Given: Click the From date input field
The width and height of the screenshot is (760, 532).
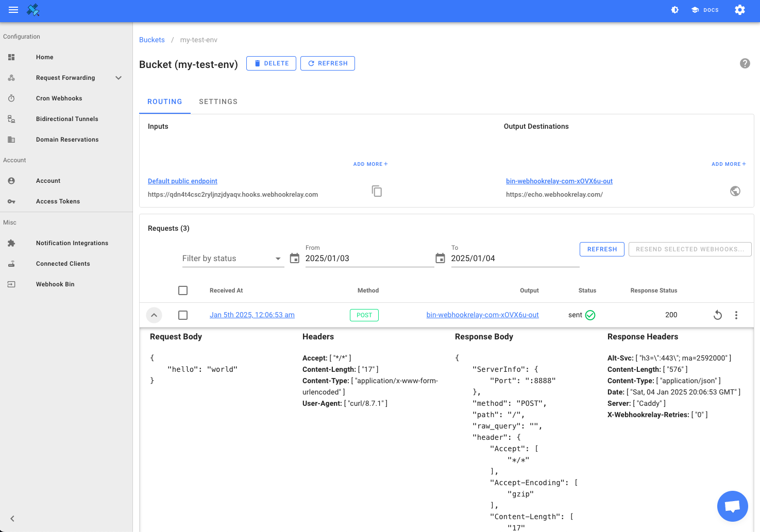Looking at the screenshot, I should (368, 259).
